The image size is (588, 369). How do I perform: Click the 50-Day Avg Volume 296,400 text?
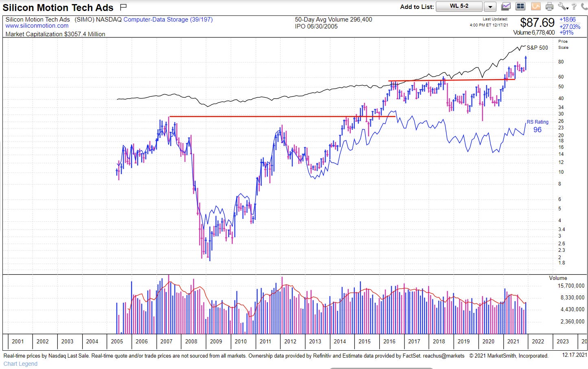click(x=333, y=20)
